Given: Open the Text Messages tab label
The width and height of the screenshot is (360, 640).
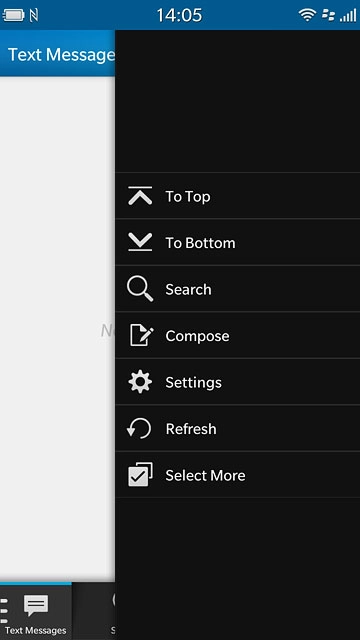Looking at the screenshot, I should pyautogui.click(x=36, y=631).
